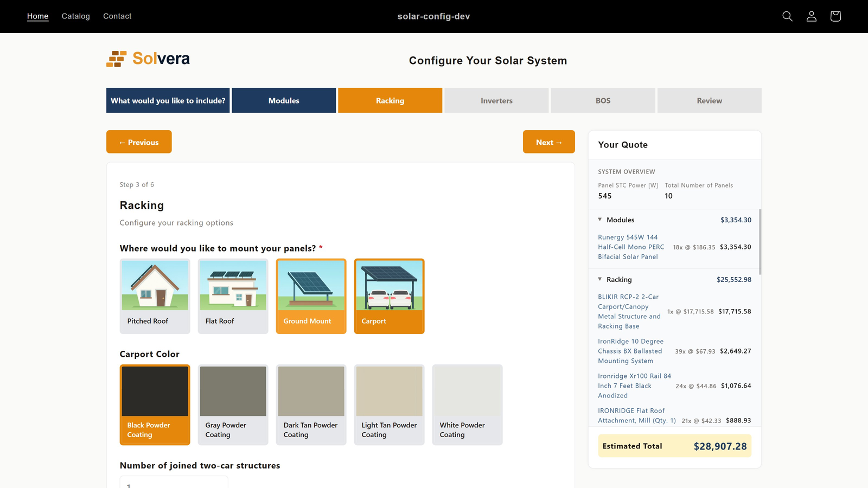Open the search icon in header
868x488 pixels.
tap(787, 16)
